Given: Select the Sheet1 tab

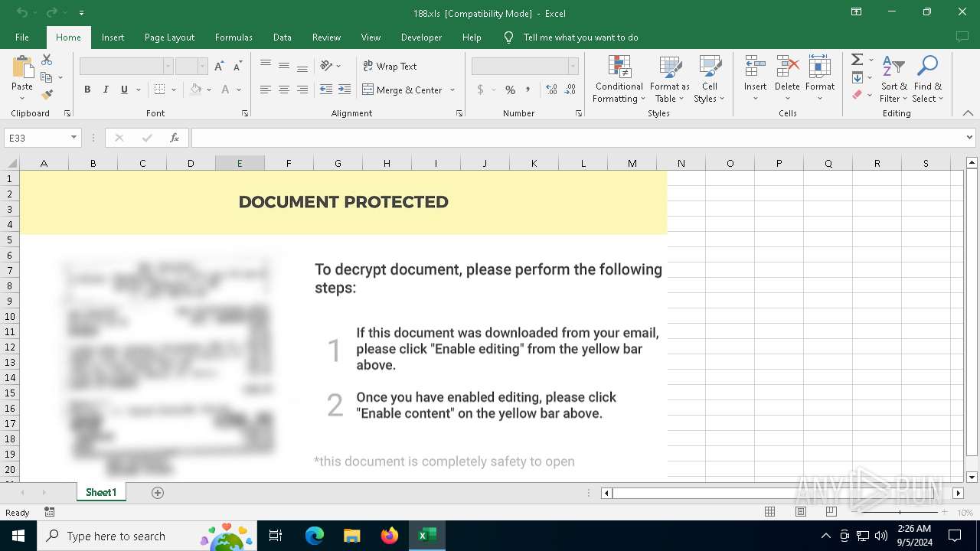Looking at the screenshot, I should coord(101,493).
